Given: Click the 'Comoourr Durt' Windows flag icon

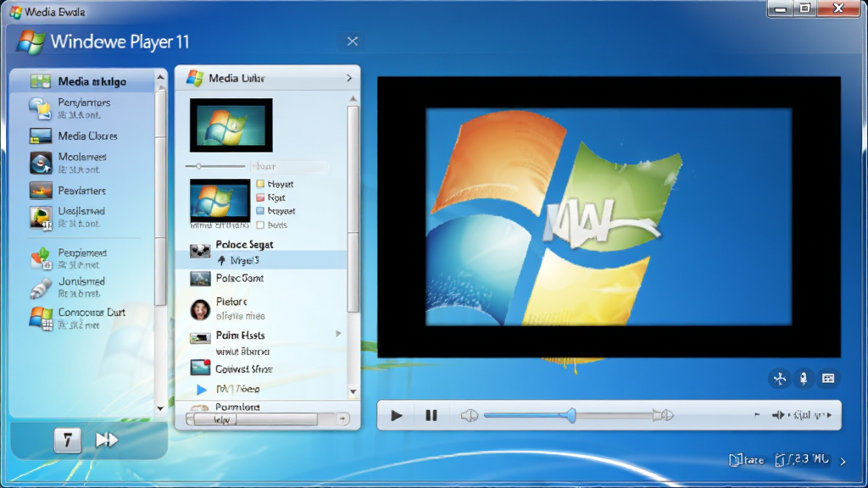Looking at the screenshot, I should pos(41,319).
